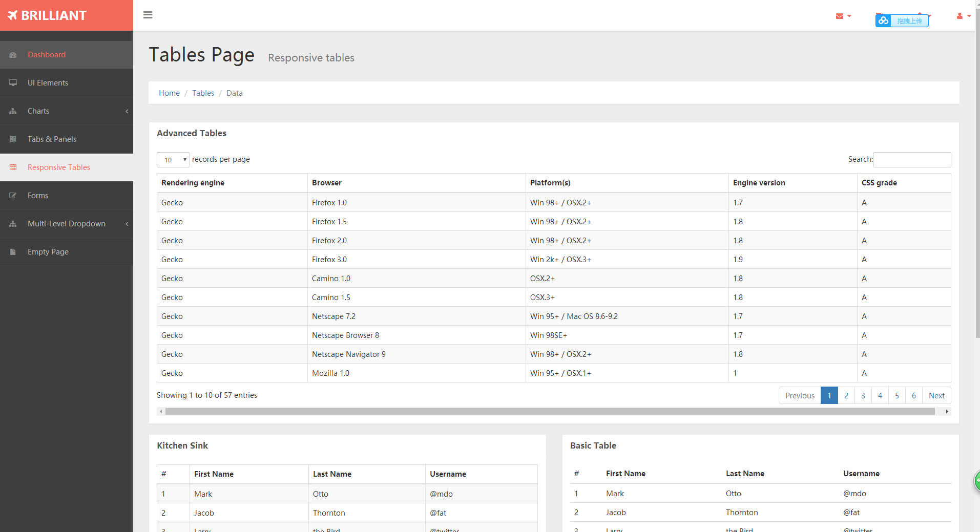Click the horizontal scrollbar right arrow
The width and height of the screenshot is (980, 532).
pos(947,412)
